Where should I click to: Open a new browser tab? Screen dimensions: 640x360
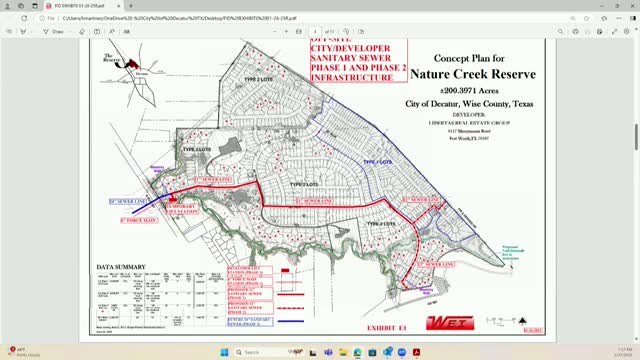[131, 6]
